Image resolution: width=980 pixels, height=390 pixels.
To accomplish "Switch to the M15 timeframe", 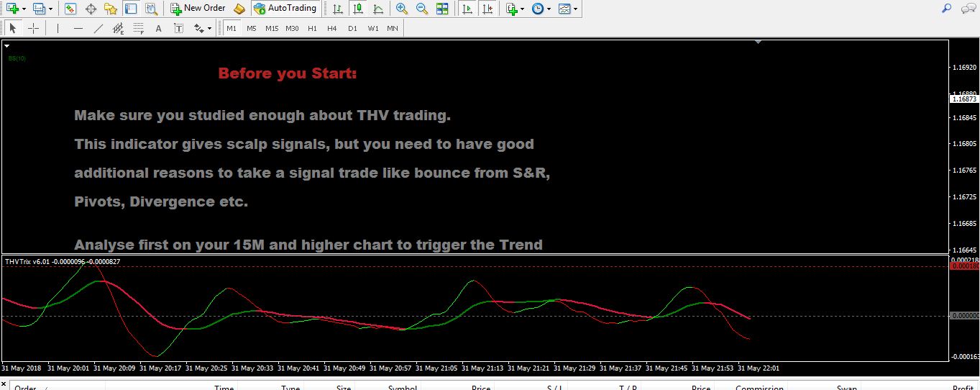I will [271, 29].
